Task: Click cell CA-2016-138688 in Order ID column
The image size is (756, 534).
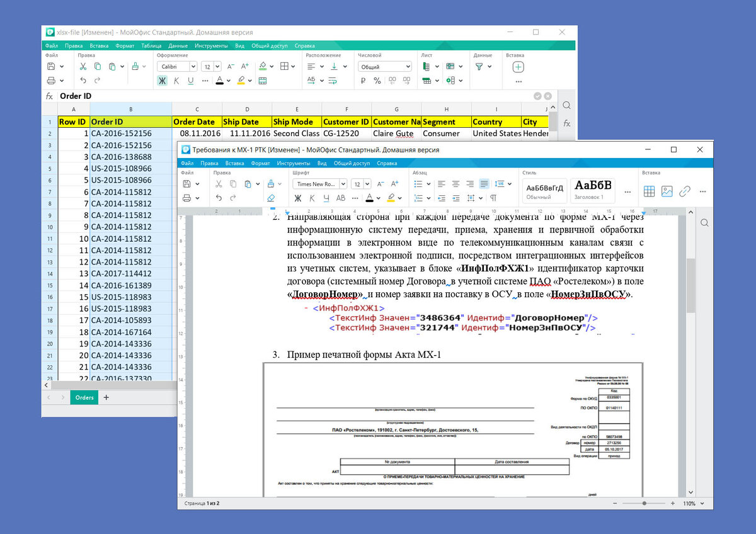Action: pos(130,157)
